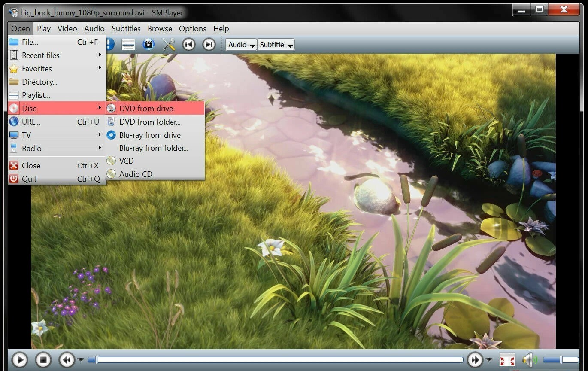Expand the TV submenu
Screen dimensions: 588x371
point(57,135)
